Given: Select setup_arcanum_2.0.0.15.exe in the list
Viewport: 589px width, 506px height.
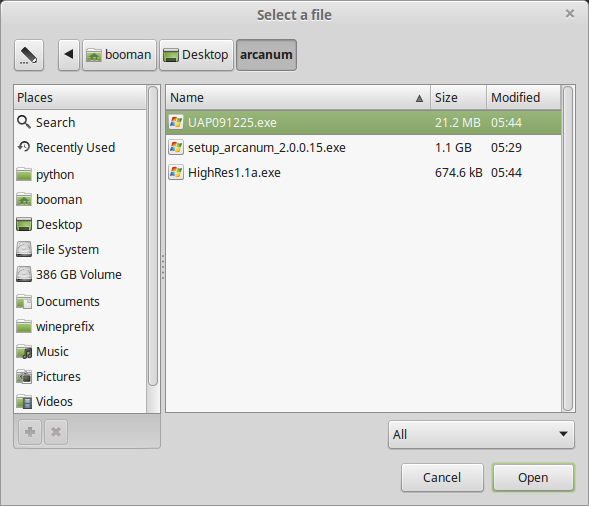Looking at the screenshot, I should (363, 148).
